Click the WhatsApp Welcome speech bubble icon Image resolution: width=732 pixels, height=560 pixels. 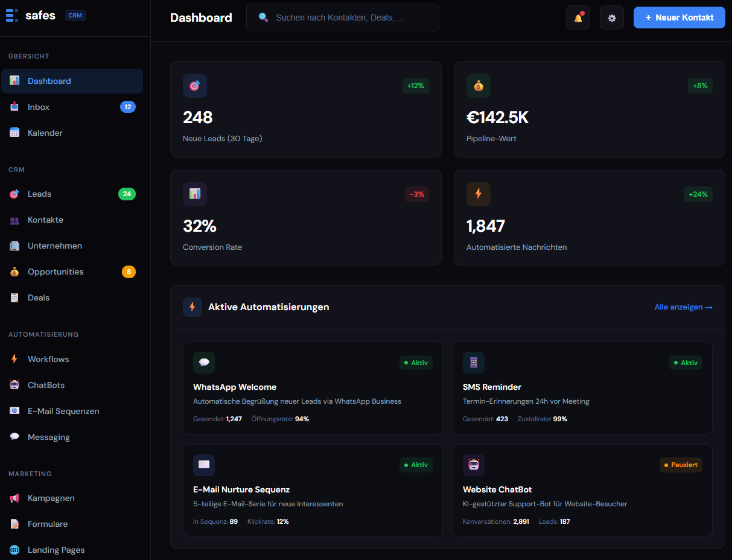point(204,363)
